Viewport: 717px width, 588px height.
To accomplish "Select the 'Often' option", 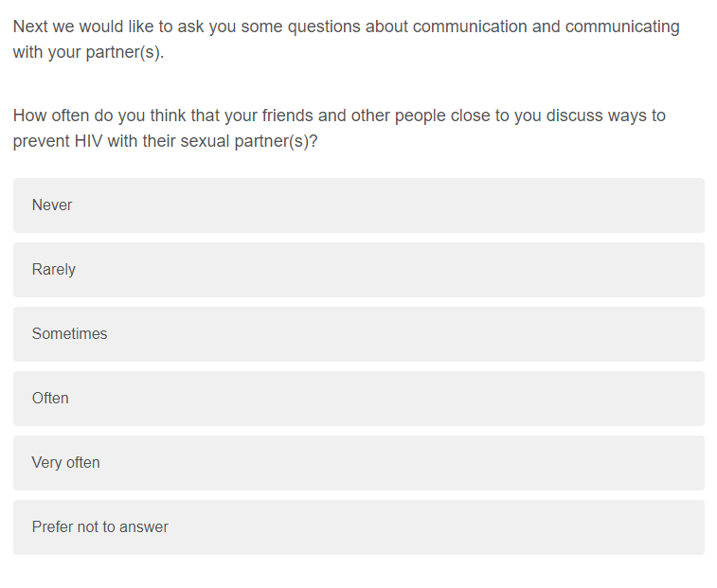I will click(x=358, y=399).
